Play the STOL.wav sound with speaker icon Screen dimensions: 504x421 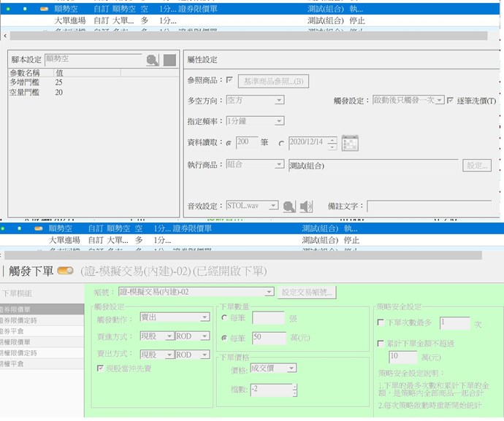(306, 206)
